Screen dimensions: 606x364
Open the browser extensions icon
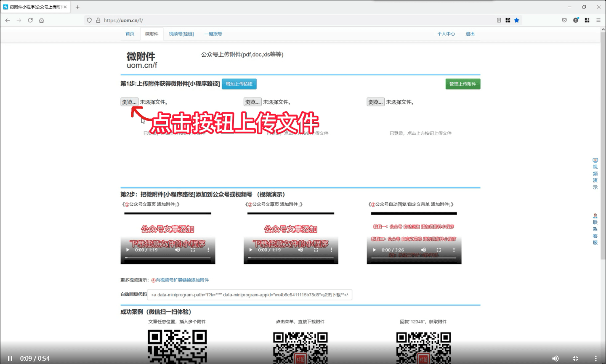(x=587, y=20)
